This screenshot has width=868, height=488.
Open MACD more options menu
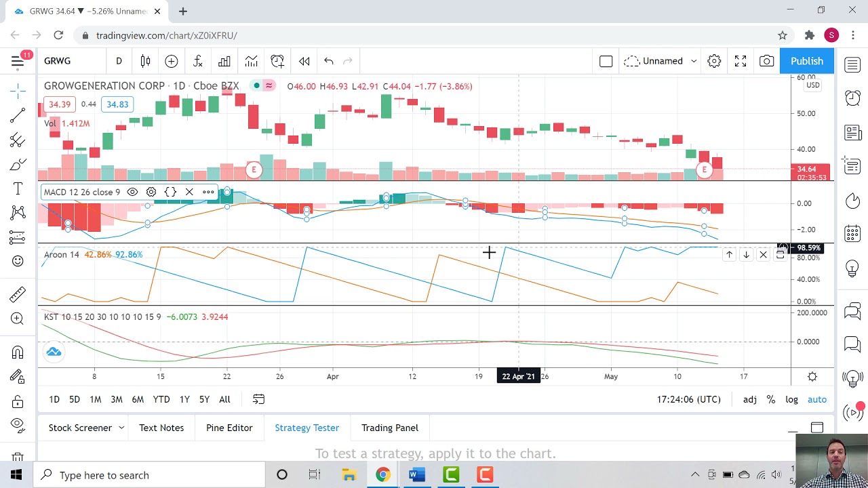[208, 192]
